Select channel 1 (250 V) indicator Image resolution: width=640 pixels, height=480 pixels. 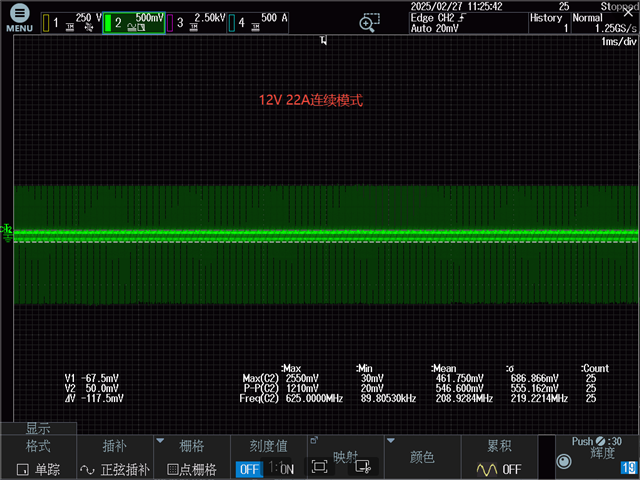tap(71, 22)
